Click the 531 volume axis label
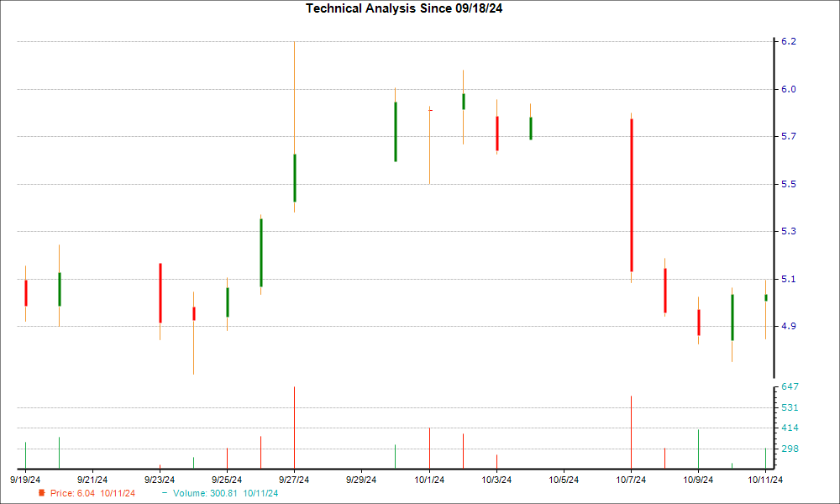 pyautogui.click(x=790, y=408)
